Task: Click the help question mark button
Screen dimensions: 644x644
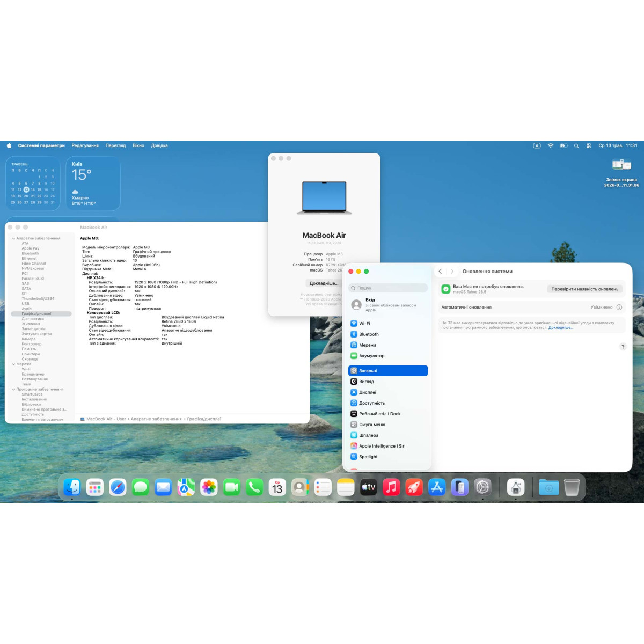Action: pos(623,347)
